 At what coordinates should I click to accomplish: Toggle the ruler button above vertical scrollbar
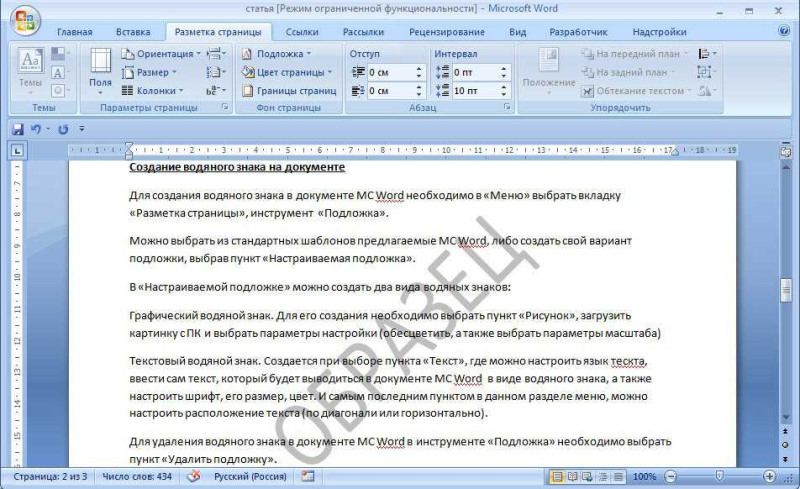click(x=786, y=150)
